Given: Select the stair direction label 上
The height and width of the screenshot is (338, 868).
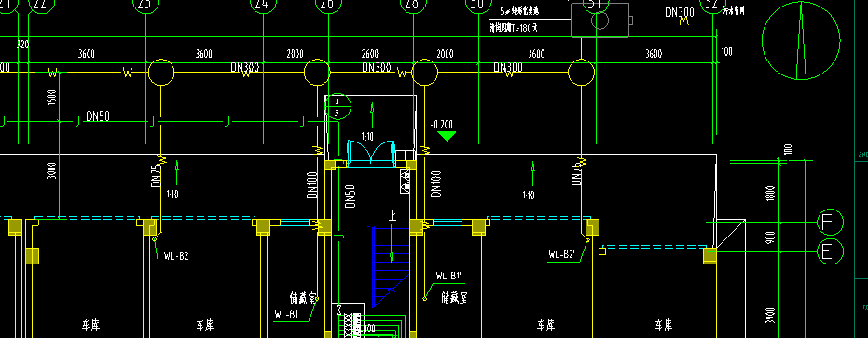Looking at the screenshot, I should (x=393, y=216).
